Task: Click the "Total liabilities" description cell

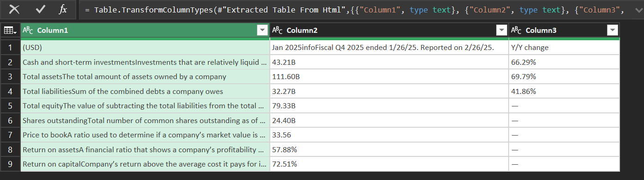Action: 145,91
